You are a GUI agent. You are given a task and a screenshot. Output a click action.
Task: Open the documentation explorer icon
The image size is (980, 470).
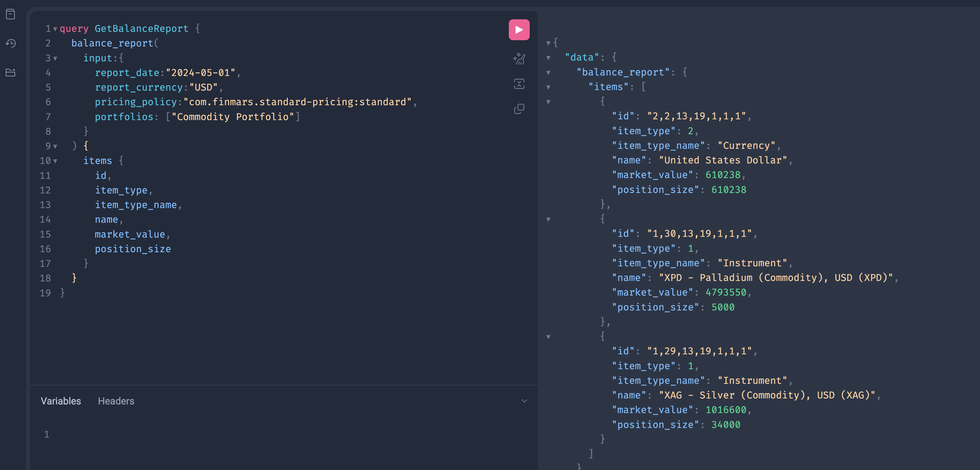[x=11, y=14]
